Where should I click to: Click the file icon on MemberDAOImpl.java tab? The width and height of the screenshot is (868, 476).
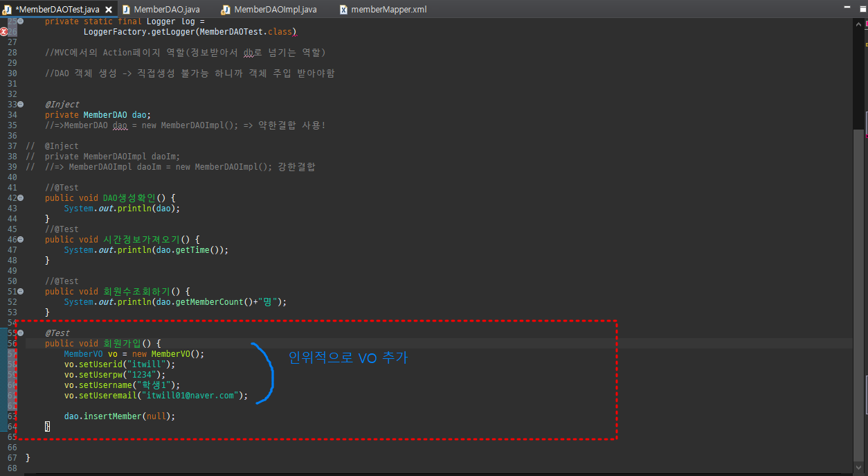coord(226,10)
